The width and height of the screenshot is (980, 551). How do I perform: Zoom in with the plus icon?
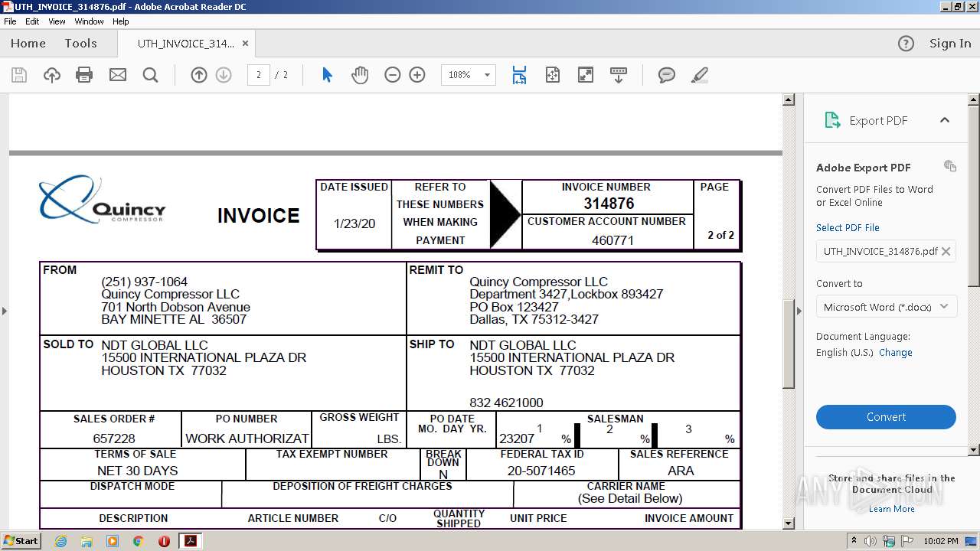(417, 75)
